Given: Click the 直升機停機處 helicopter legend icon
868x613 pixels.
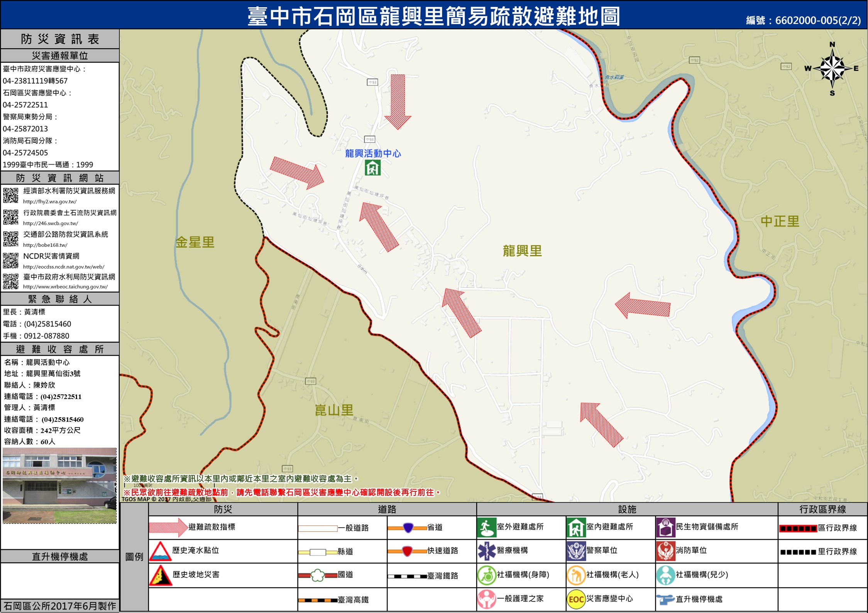Looking at the screenshot, I should point(665,599).
